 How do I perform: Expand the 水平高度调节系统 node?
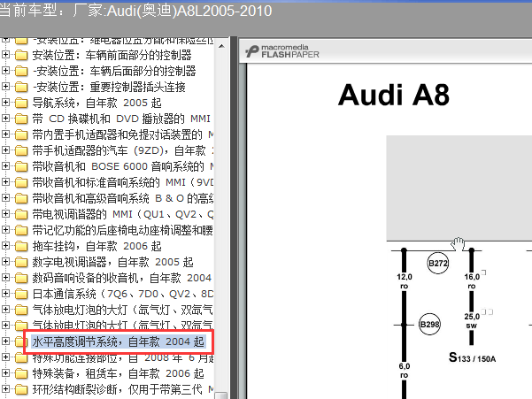pos(5,341)
